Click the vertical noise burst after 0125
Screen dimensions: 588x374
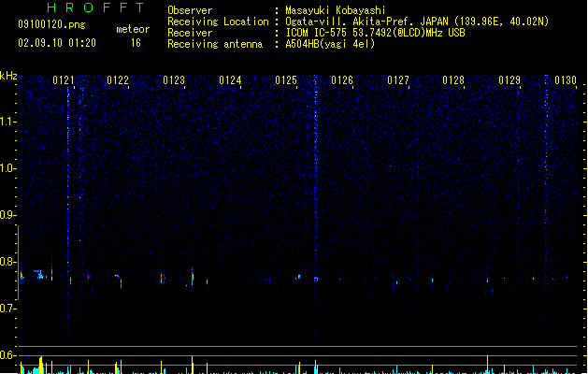pos(316,210)
